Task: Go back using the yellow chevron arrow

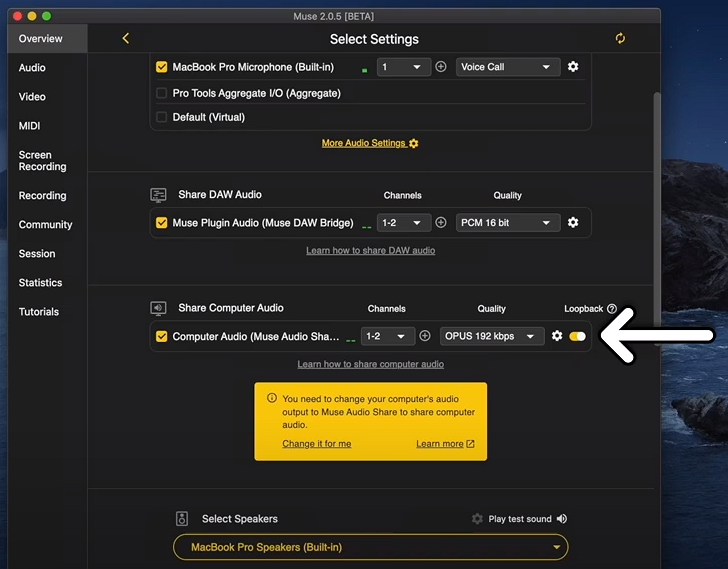Action: coord(125,39)
